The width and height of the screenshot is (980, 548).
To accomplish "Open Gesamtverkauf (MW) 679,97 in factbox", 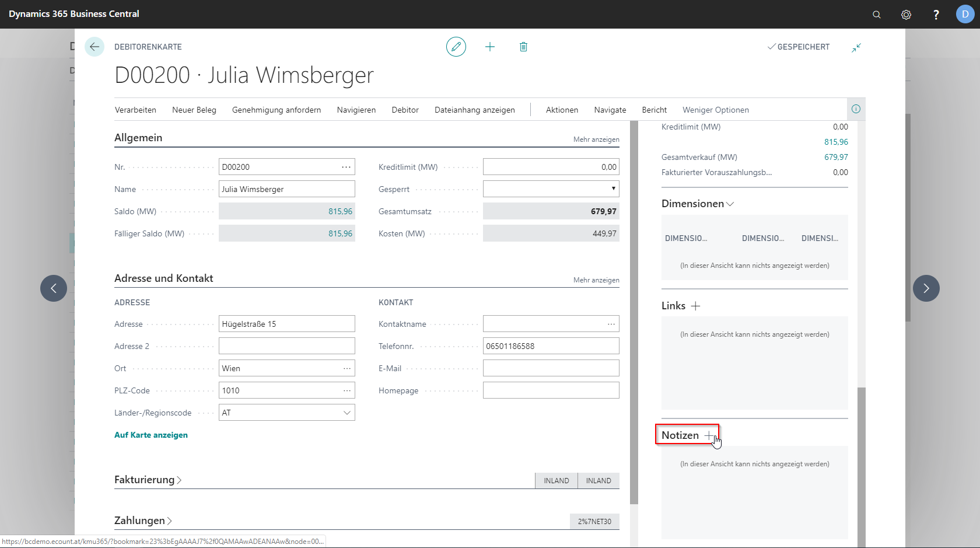I will point(836,157).
